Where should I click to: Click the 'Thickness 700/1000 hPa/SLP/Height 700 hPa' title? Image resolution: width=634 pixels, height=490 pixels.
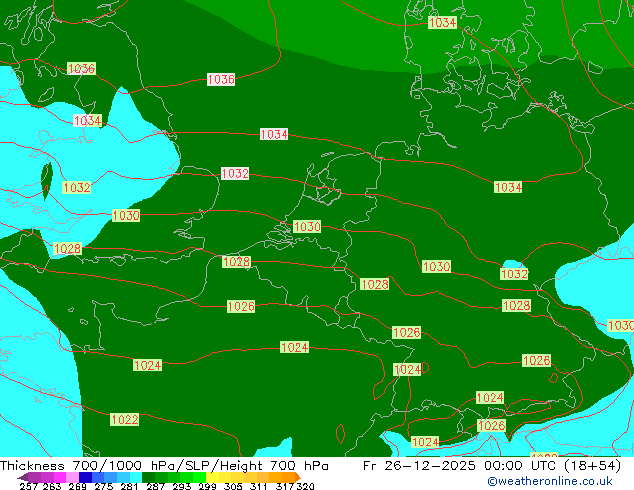coord(164,465)
